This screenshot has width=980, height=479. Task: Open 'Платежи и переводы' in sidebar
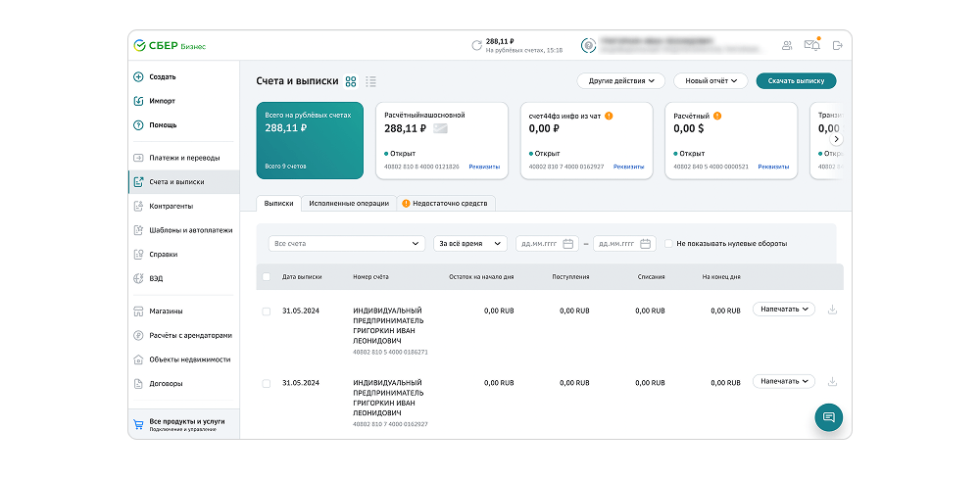click(184, 158)
